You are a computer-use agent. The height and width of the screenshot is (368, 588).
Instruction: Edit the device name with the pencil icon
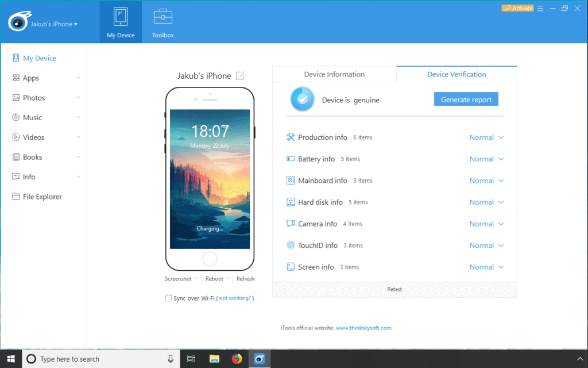pos(241,75)
